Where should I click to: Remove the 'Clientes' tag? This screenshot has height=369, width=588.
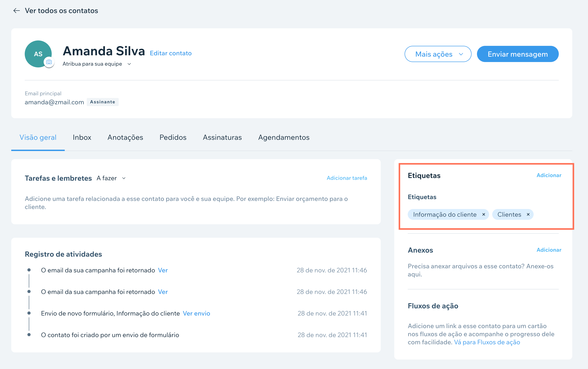click(528, 214)
